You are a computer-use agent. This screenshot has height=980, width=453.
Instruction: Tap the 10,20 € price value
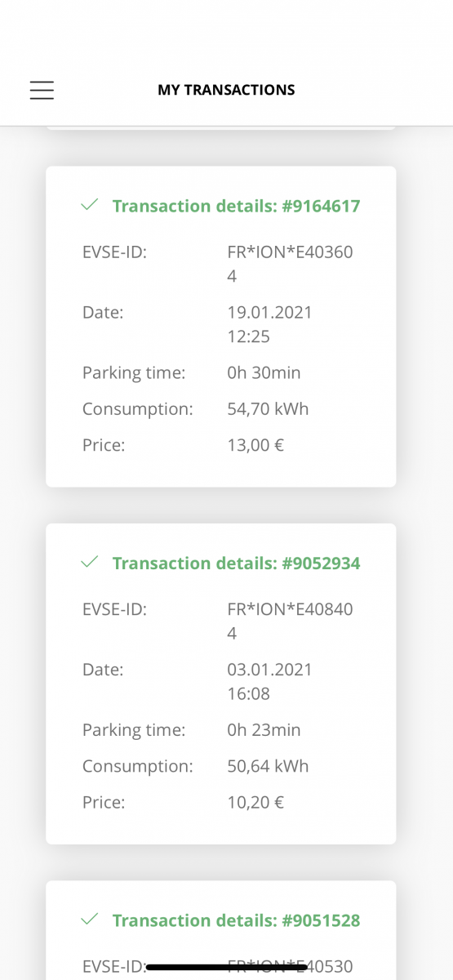pyautogui.click(x=255, y=802)
